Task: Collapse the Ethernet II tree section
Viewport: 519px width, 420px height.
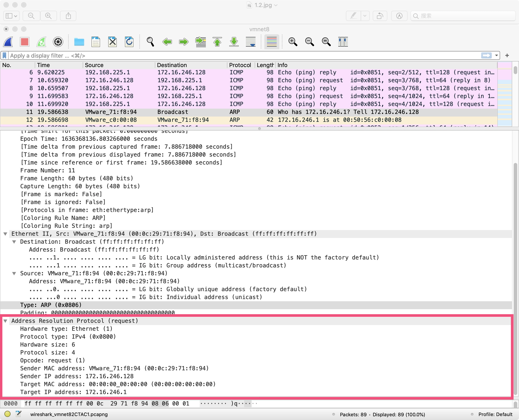Action: click(x=5, y=234)
